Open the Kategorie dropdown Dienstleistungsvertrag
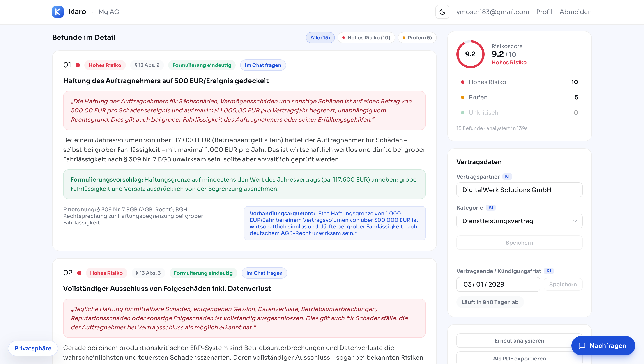Image resolution: width=644 pixels, height=364 pixels. point(519,221)
